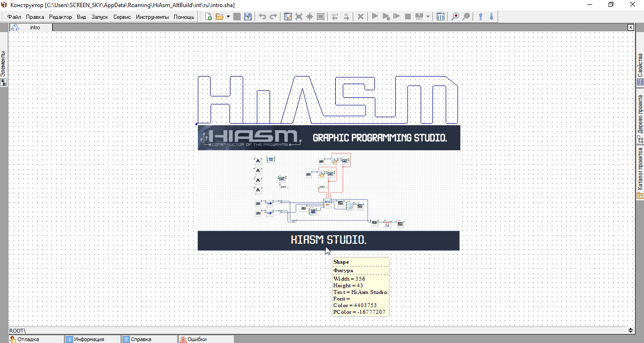
Task: Click the Save As floppy icon
Action: tap(247, 17)
